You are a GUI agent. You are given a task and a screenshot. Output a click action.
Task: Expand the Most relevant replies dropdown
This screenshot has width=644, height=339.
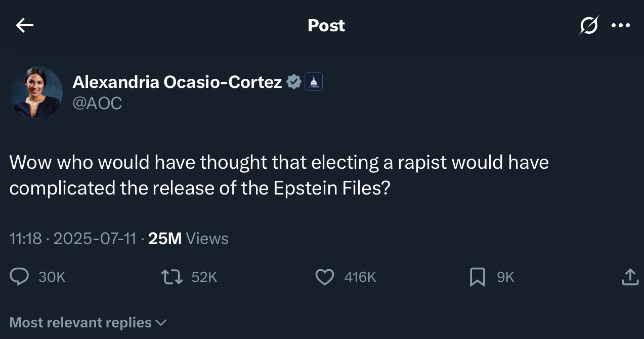[x=88, y=322]
